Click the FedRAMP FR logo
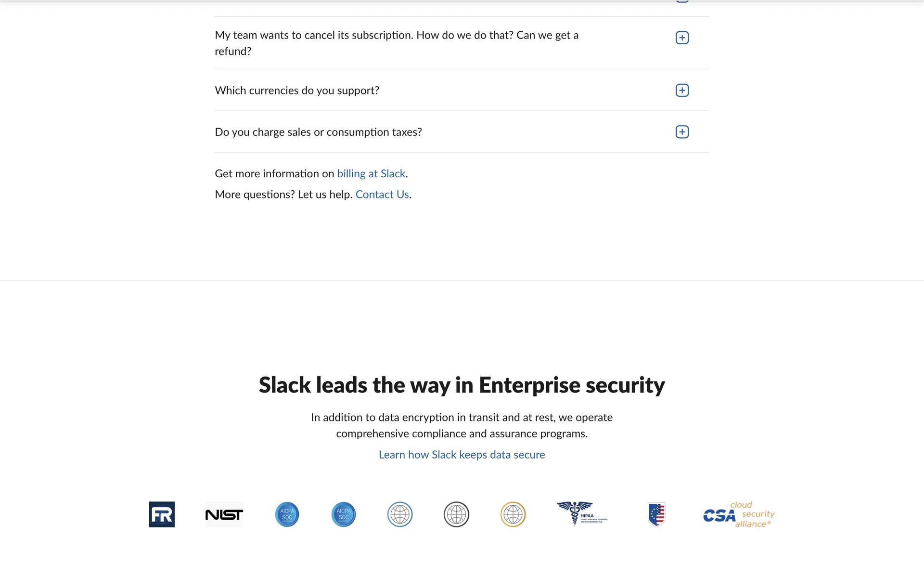The height and width of the screenshot is (578, 924). [x=162, y=514]
